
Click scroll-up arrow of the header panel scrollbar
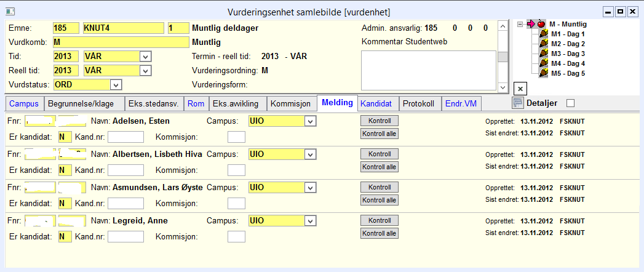(x=503, y=26)
